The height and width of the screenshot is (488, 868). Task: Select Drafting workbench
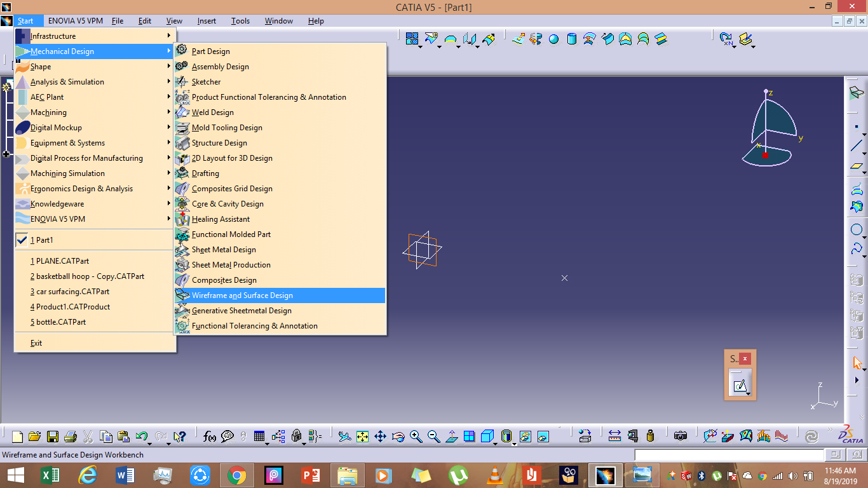point(280,173)
